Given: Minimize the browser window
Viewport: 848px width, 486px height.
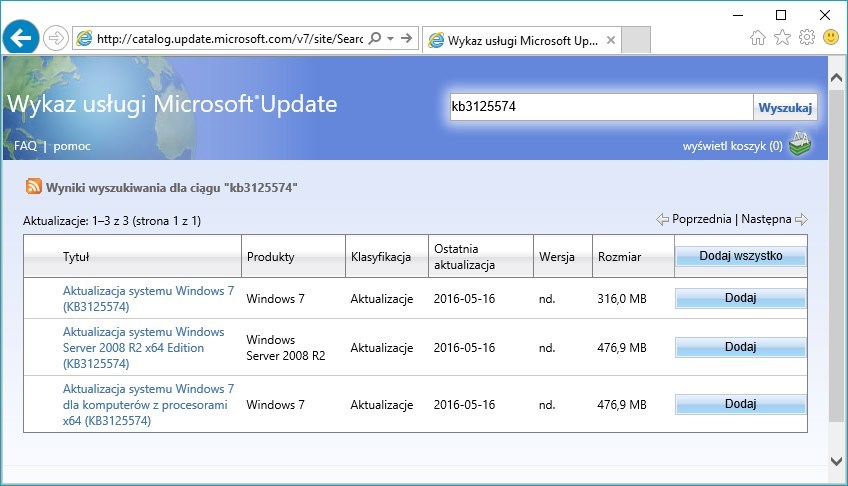Looking at the screenshot, I should 738,15.
